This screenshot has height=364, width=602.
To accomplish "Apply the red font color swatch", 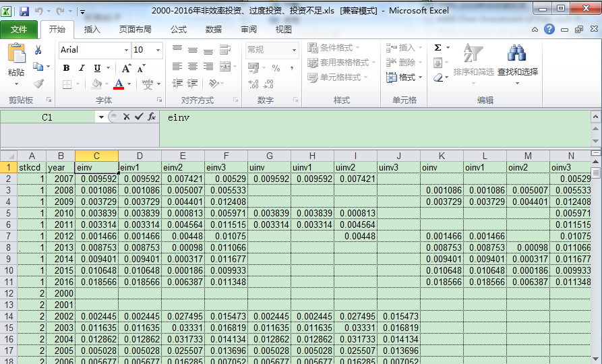I will pyautogui.click(x=119, y=84).
